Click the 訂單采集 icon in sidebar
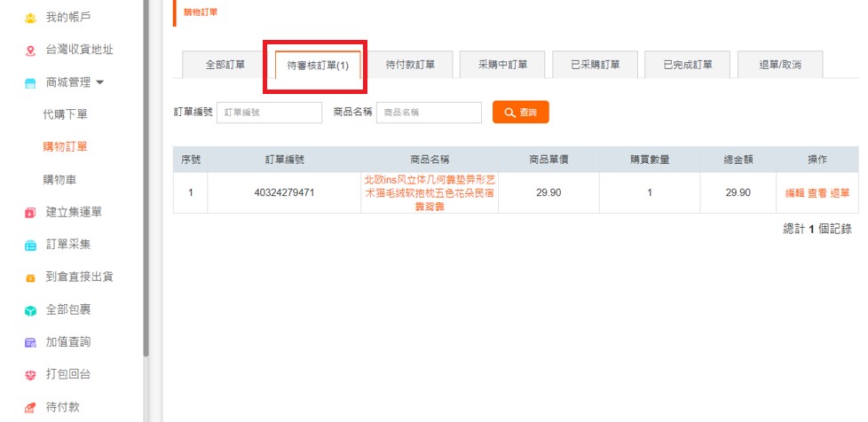This screenshot has height=422, width=868. coord(30,245)
